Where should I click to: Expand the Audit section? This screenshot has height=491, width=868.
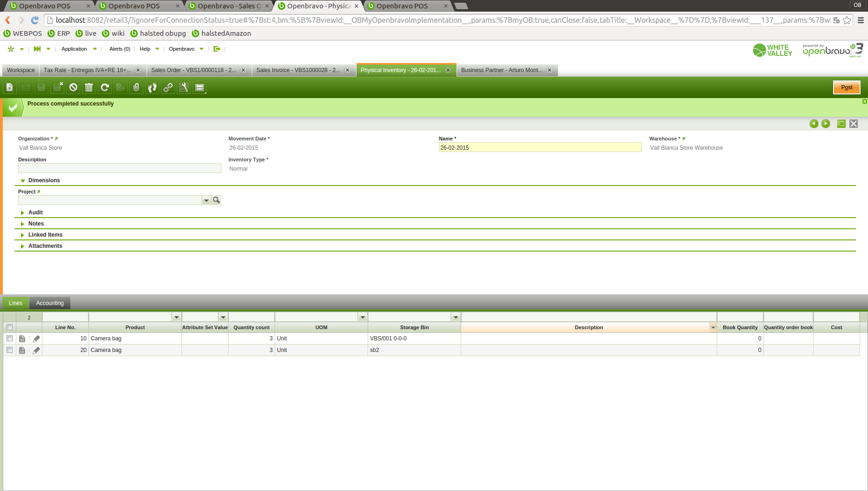pos(35,212)
